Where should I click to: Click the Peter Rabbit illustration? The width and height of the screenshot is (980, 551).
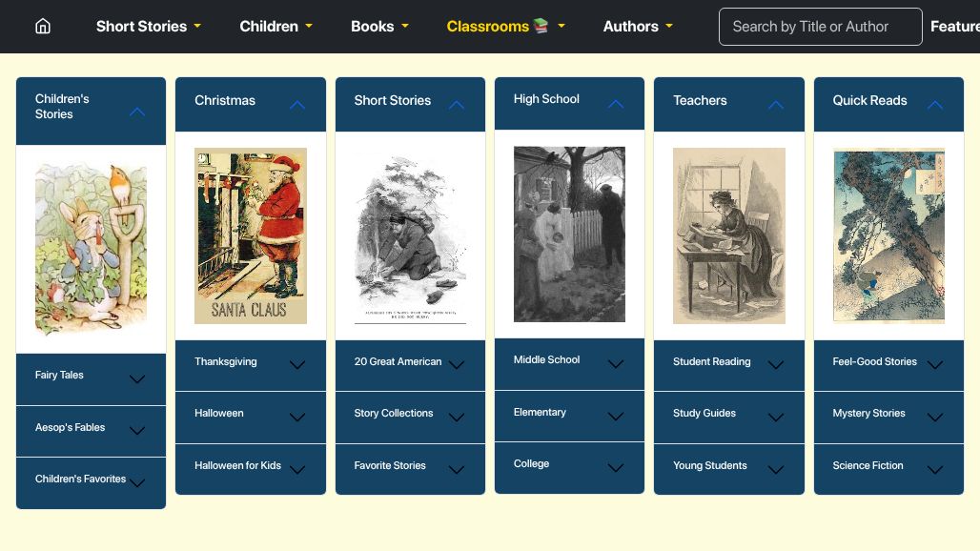pos(91,248)
